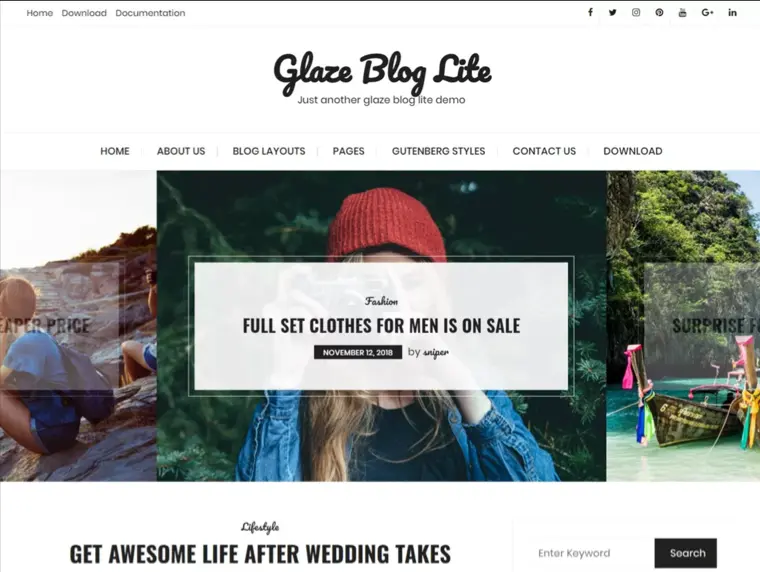Open the CONTACT US page
Image resolution: width=760 pixels, height=572 pixels.
pyautogui.click(x=544, y=151)
